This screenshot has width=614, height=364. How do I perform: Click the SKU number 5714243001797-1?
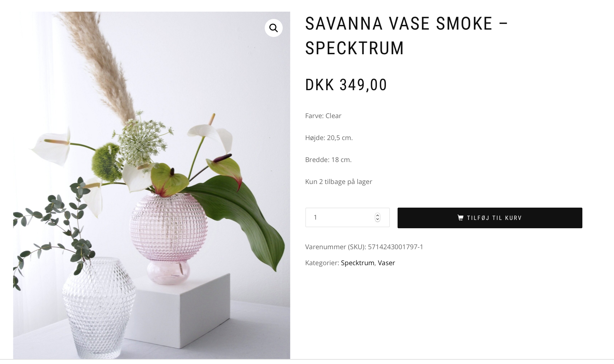click(395, 247)
